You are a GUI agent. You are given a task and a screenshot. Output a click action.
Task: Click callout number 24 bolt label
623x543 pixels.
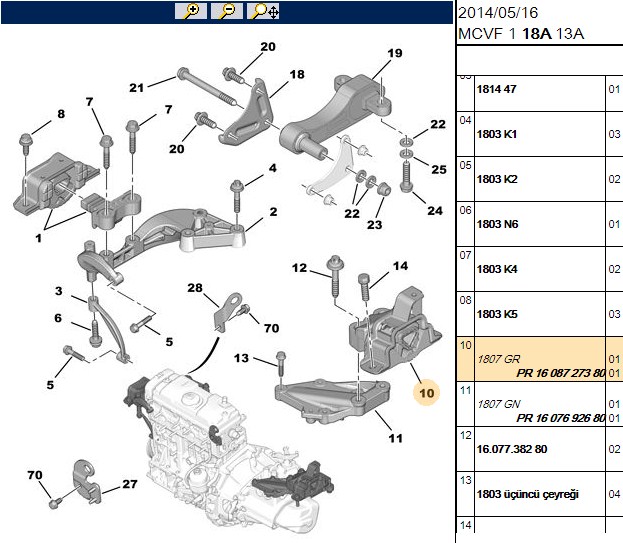435,211
